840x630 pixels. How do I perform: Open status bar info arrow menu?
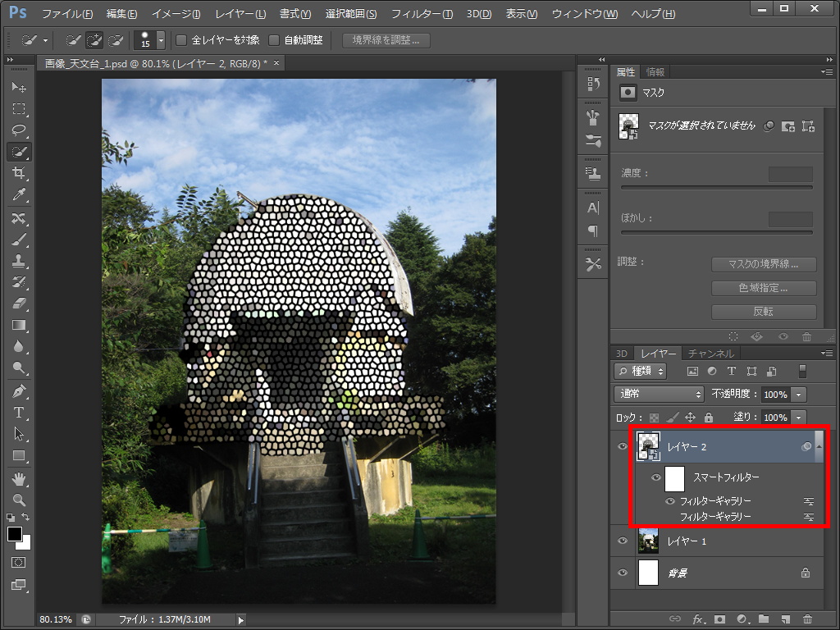click(x=241, y=620)
